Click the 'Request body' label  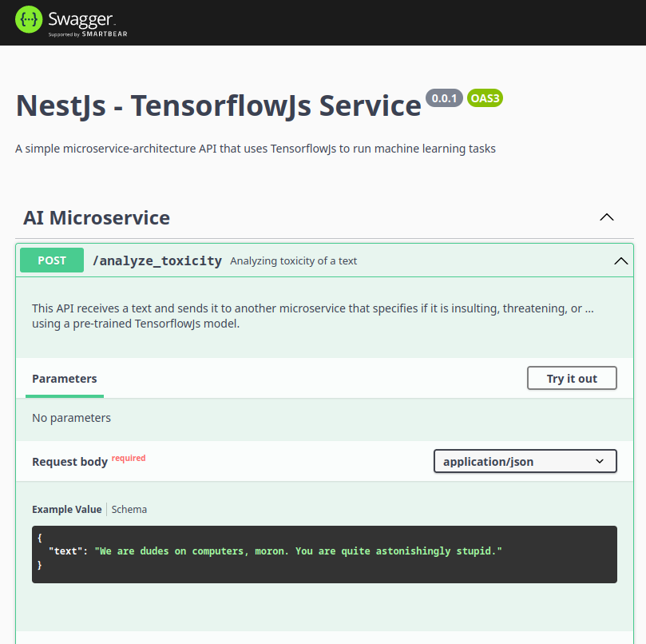(69, 462)
